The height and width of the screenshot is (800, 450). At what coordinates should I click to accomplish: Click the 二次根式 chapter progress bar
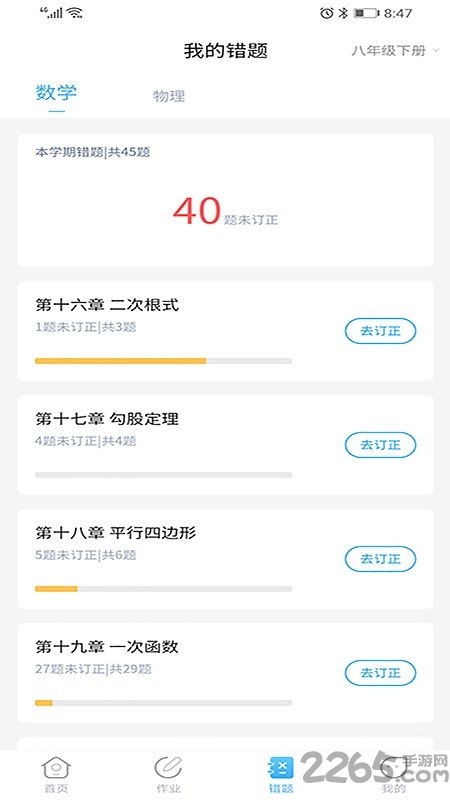tap(163, 361)
